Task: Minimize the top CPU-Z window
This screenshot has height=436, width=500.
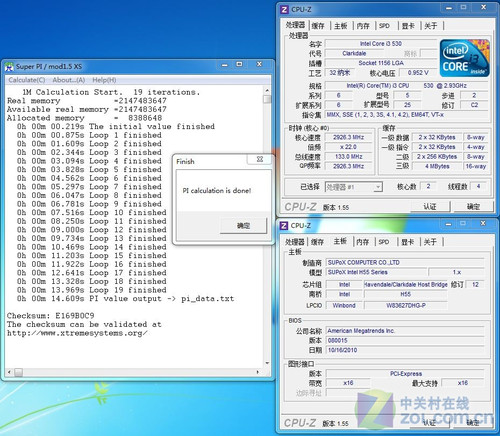Action: (x=449, y=8)
